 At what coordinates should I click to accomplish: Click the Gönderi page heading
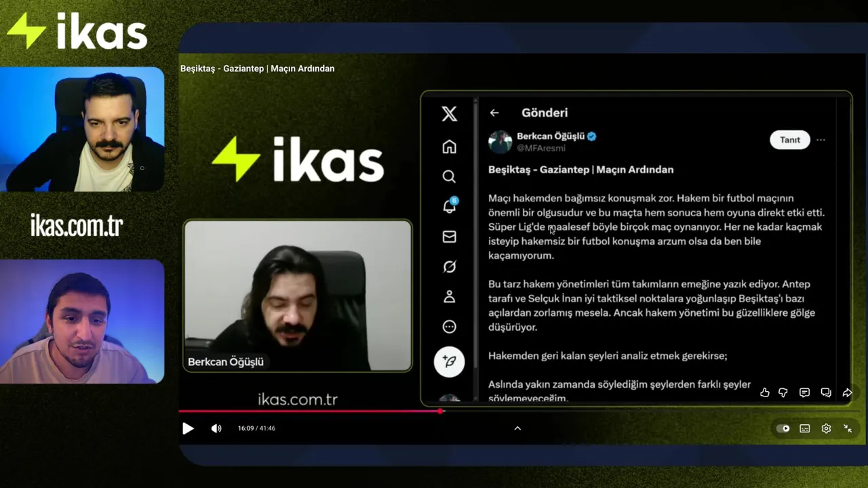pyautogui.click(x=545, y=113)
